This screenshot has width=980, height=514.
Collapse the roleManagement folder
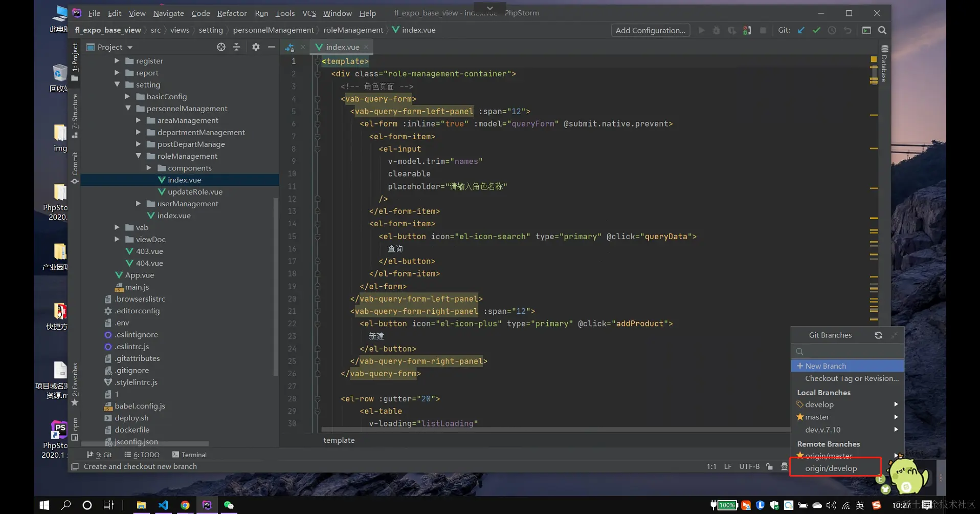click(x=139, y=156)
